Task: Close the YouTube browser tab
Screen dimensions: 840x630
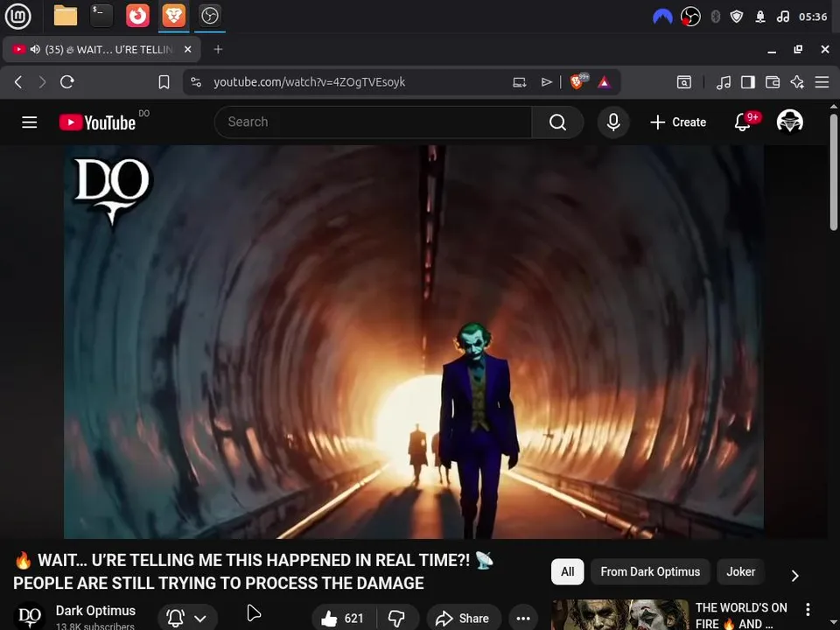Action: point(187,49)
